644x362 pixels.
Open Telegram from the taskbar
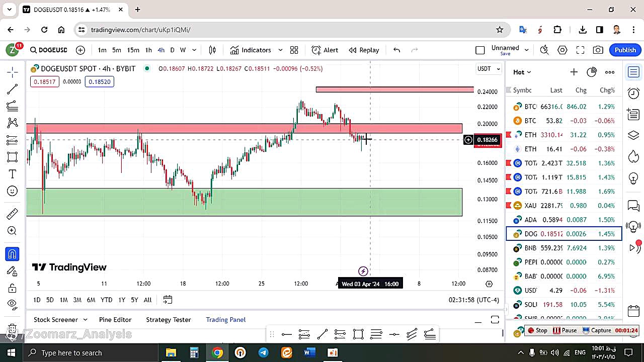(x=263, y=352)
